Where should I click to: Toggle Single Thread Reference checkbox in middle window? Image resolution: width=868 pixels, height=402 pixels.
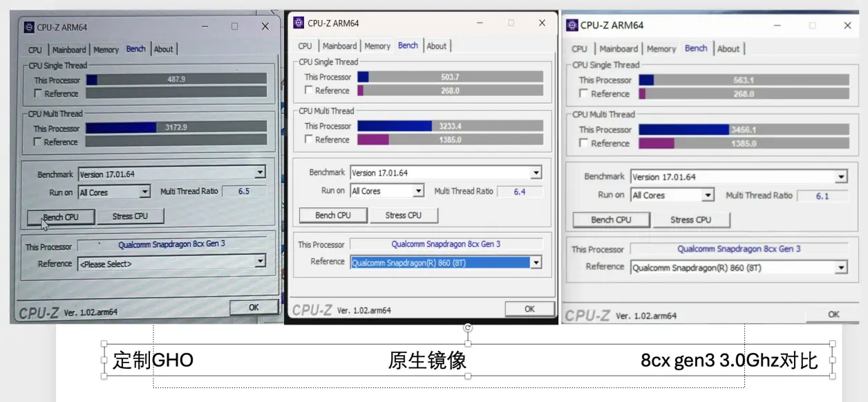click(x=310, y=91)
